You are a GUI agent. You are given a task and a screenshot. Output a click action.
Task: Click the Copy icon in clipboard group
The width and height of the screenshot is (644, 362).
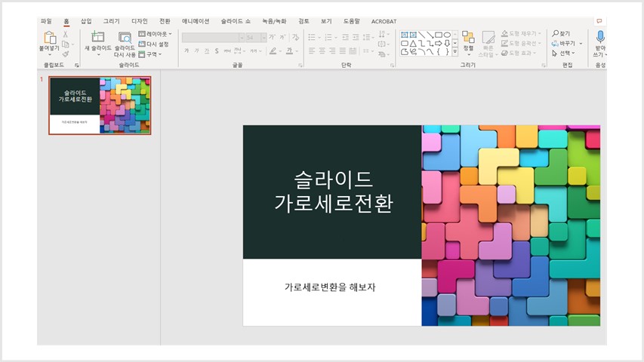tap(65, 44)
